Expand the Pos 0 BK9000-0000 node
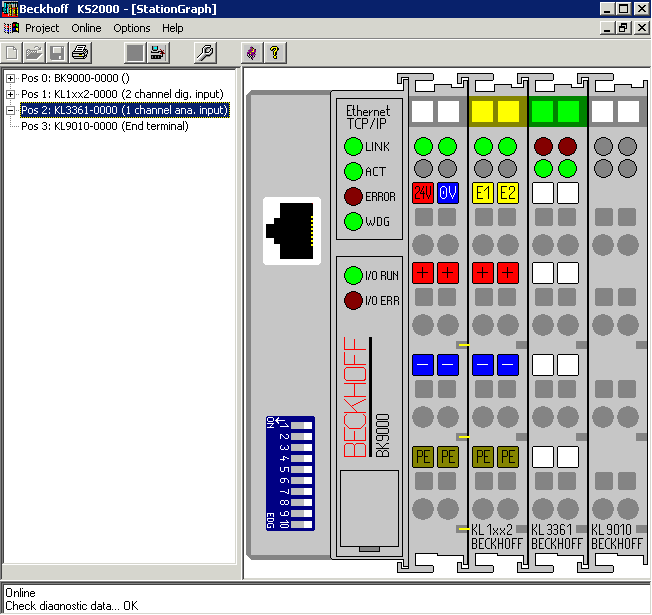Screen dimensions: 652x615 pos(10,78)
